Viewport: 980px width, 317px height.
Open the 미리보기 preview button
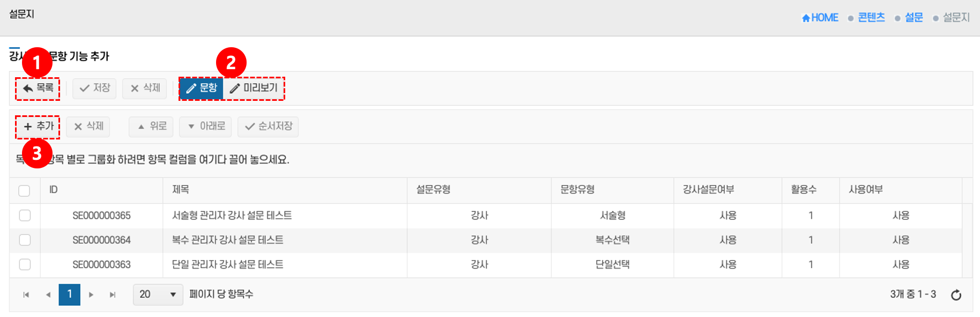(254, 88)
